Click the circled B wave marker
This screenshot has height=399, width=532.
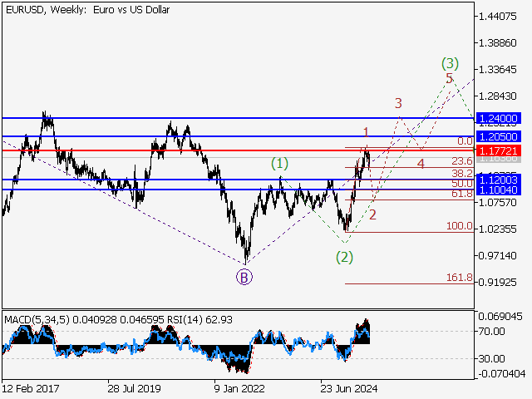244,278
